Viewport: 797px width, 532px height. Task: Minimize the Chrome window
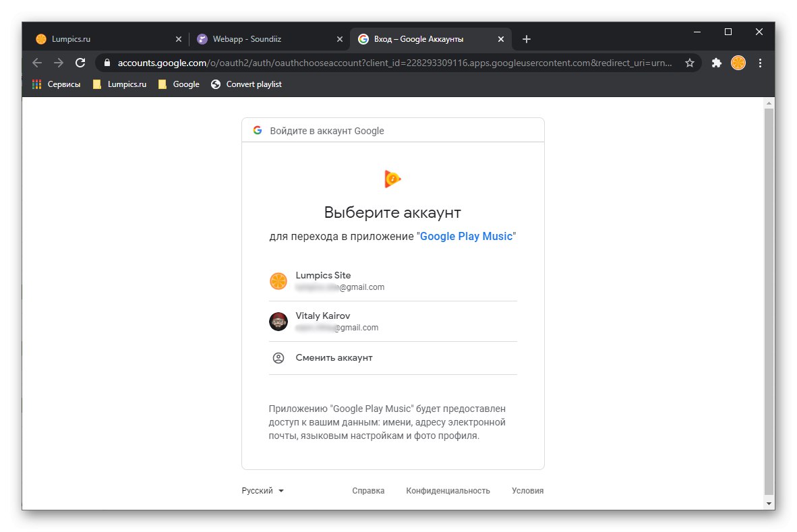(697, 32)
